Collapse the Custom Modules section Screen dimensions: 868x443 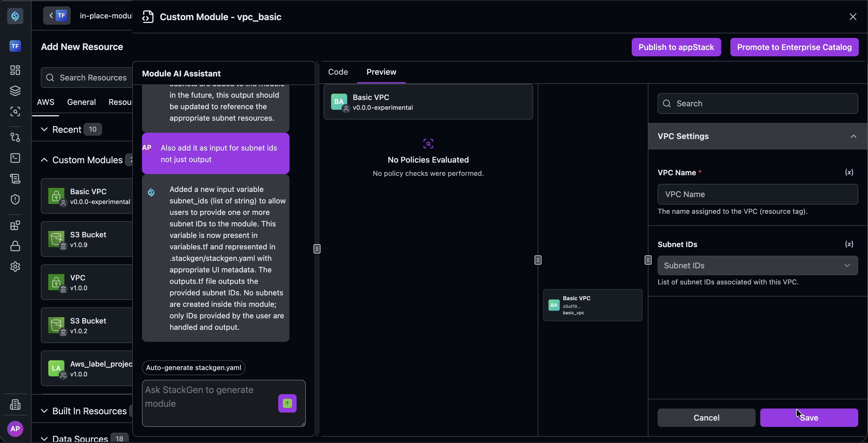click(44, 160)
